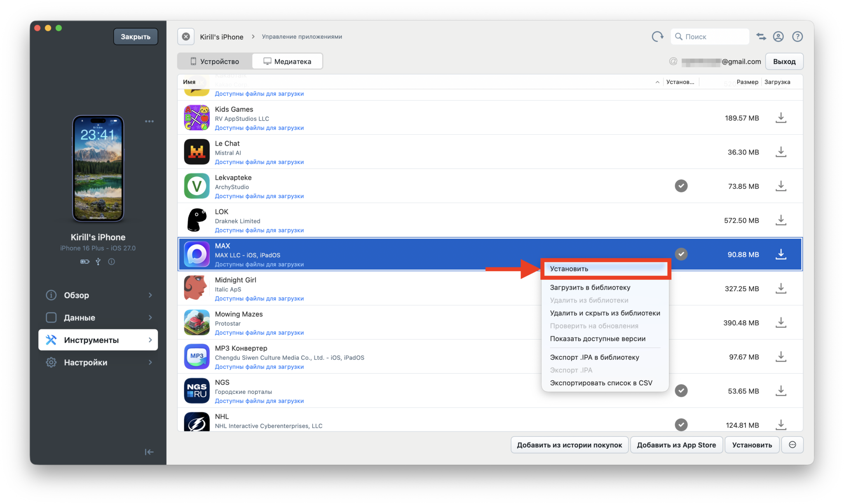844x504 pixels.
Task: Click the NGS app icon
Action: click(197, 391)
